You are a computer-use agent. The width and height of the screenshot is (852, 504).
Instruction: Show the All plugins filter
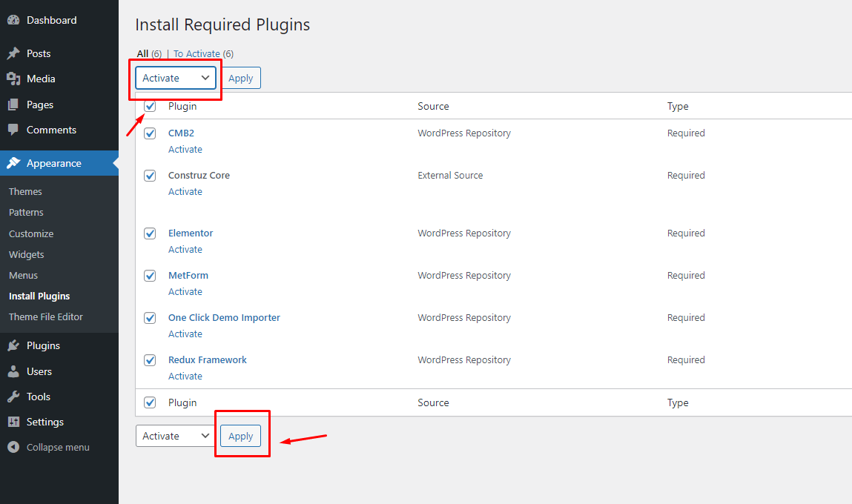142,54
